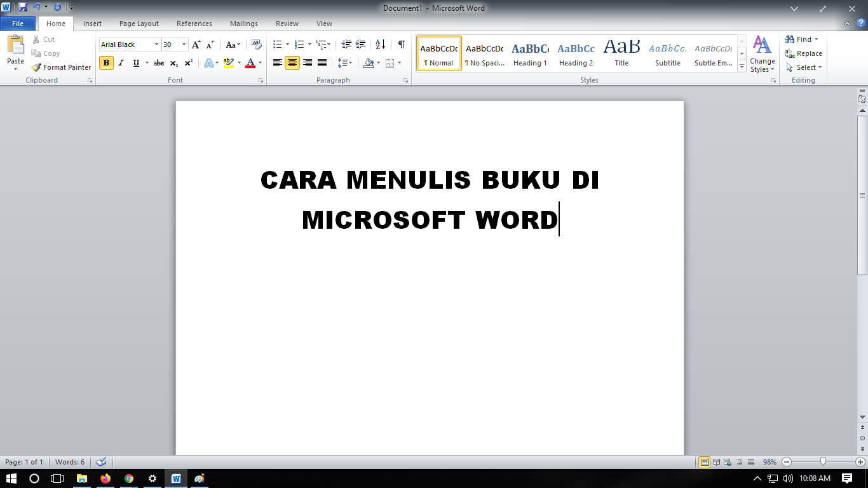Toggle Bold formatting off
Image resolution: width=868 pixels, height=488 pixels.
[x=106, y=63]
